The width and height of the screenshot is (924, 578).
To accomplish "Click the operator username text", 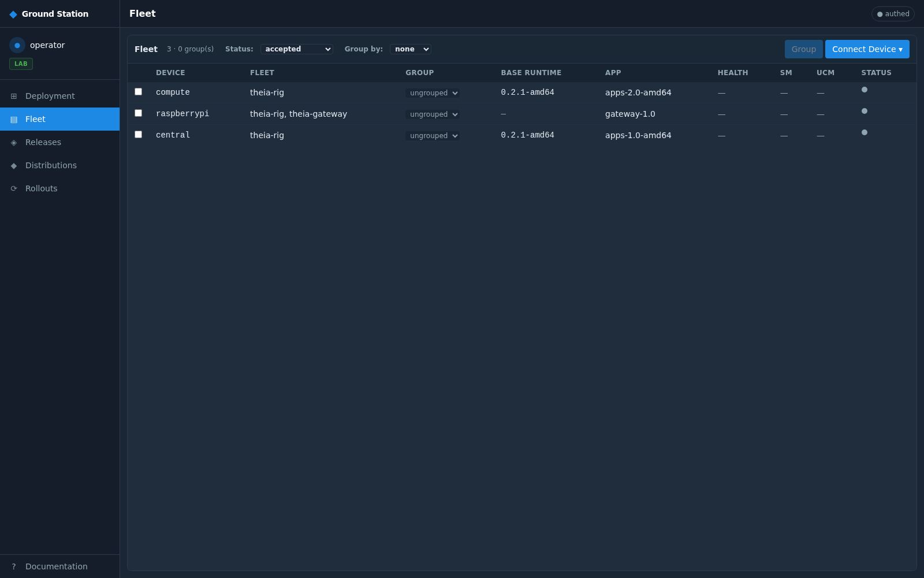I will coord(47,45).
